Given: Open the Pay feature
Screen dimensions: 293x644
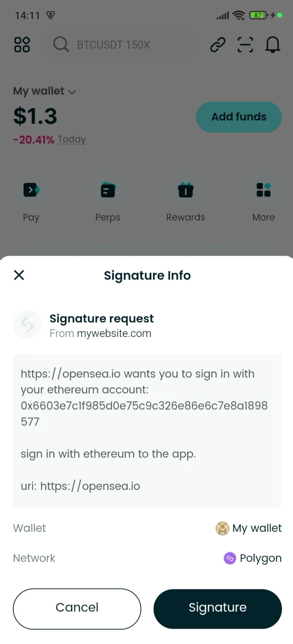Looking at the screenshot, I should point(31,189).
